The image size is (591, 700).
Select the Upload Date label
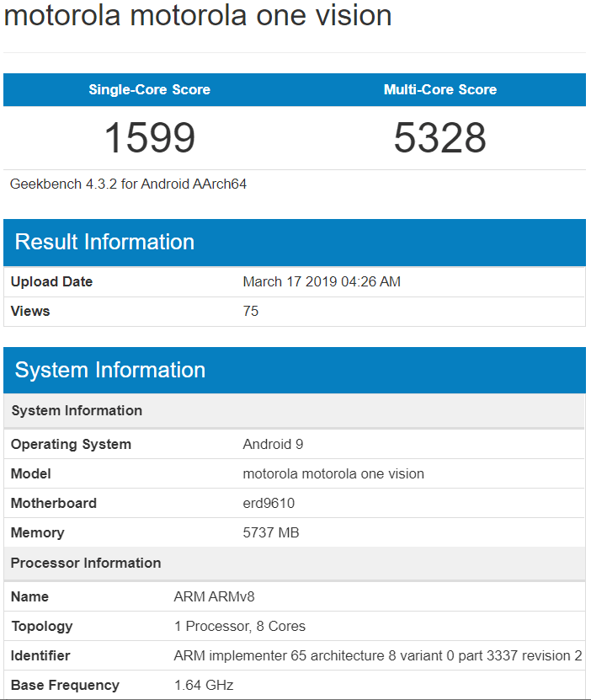(51, 281)
